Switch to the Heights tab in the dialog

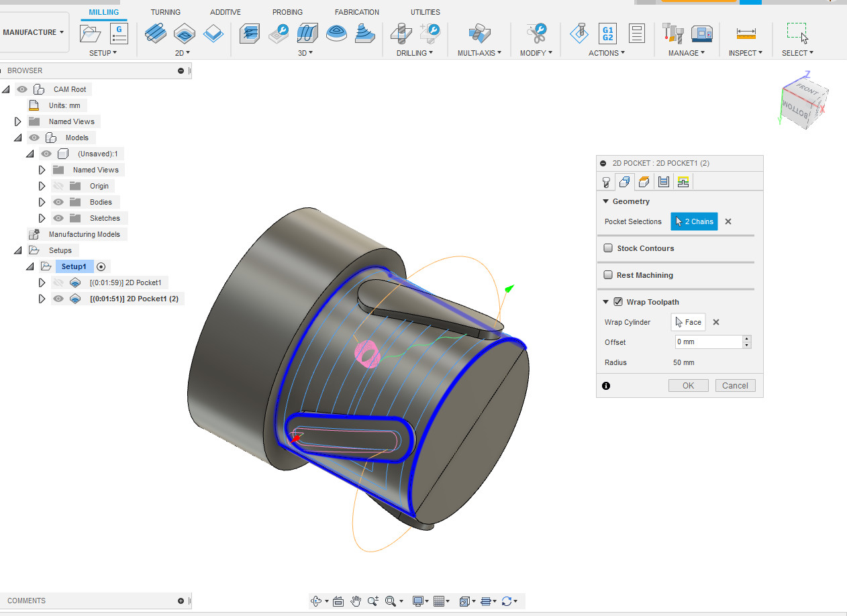[x=644, y=181]
